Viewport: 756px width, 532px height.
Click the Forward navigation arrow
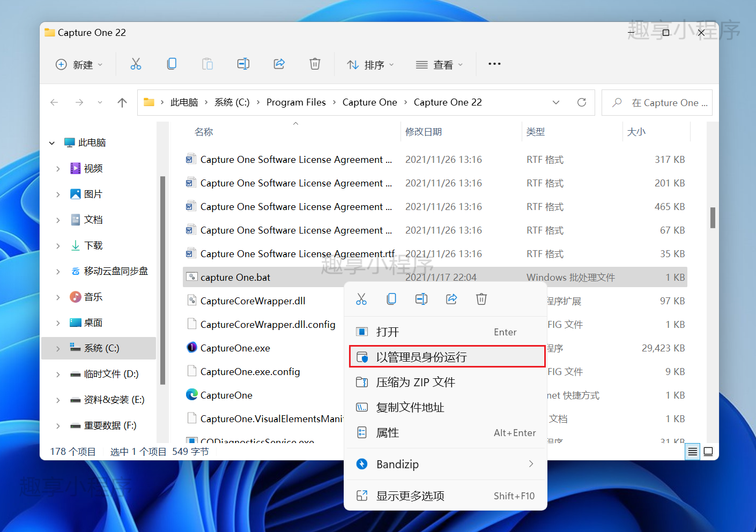click(79, 102)
